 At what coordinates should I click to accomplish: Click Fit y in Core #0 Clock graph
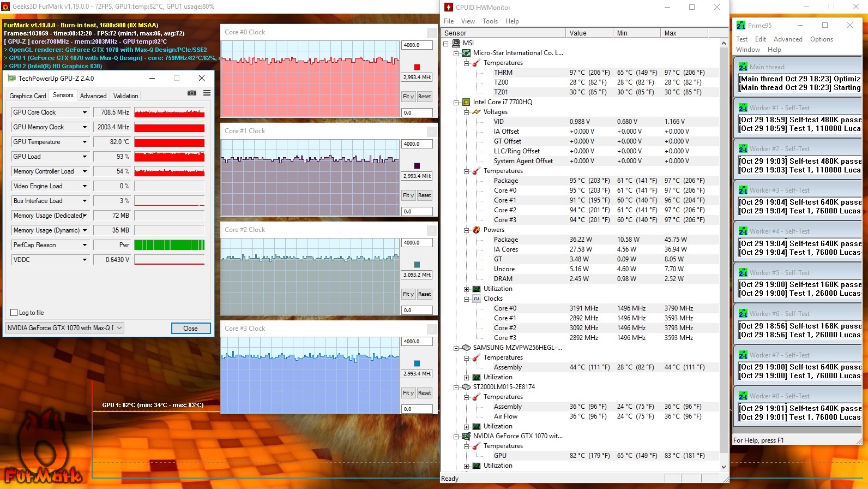[408, 97]
